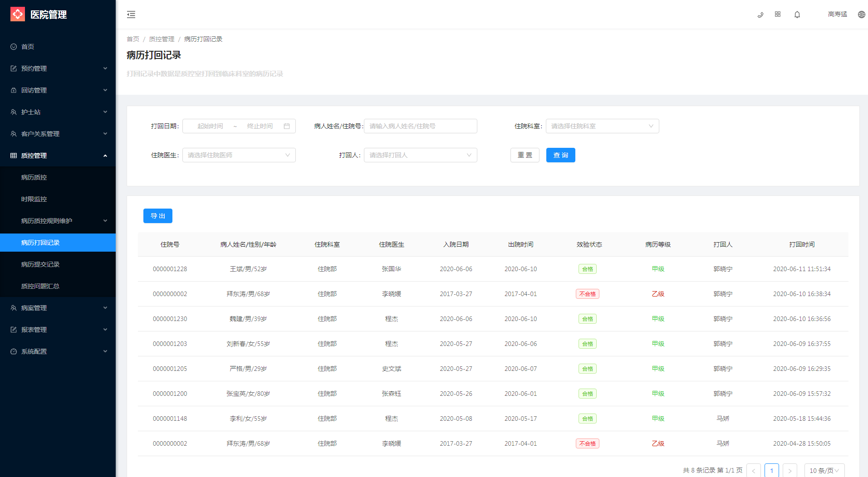The width and height of the screenshot is (868, 477).
Task: Click the 起始时间 date field
Action: (210, 126)
